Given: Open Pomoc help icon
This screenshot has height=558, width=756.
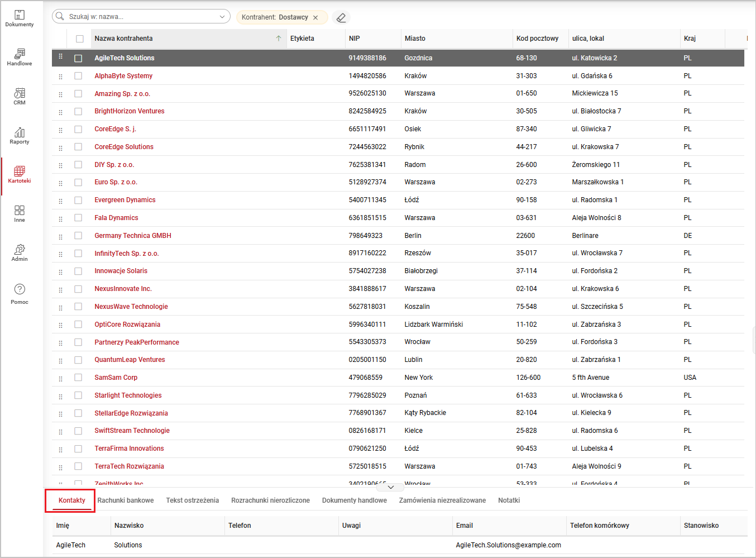Looking at the screenshot, I should [x=20, y=293].
